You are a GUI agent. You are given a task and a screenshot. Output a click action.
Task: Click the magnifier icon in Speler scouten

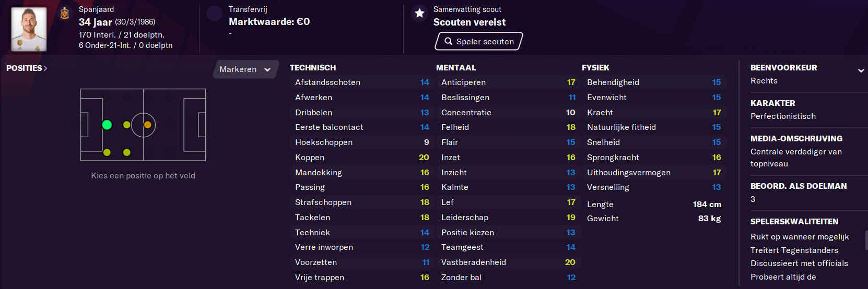[448, 41]
